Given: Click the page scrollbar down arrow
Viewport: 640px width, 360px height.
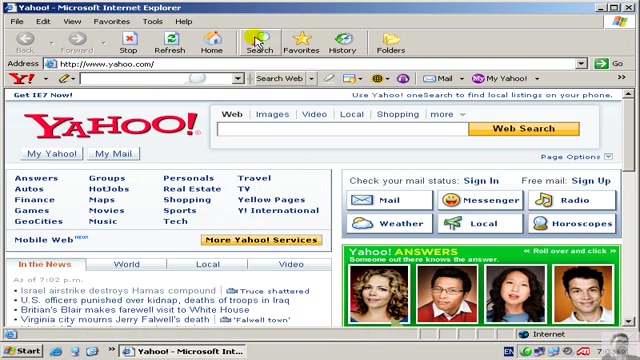Looking at the screenshot, I should (629, 322).
